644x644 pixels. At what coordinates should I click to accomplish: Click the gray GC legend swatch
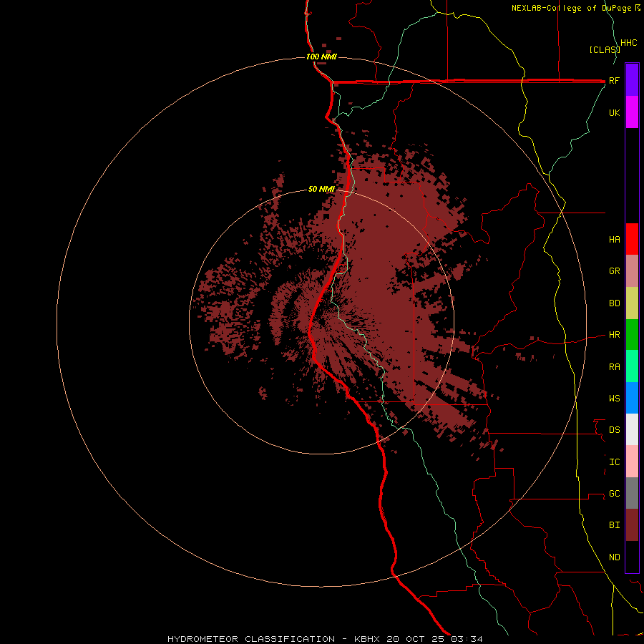coord(632,493)
